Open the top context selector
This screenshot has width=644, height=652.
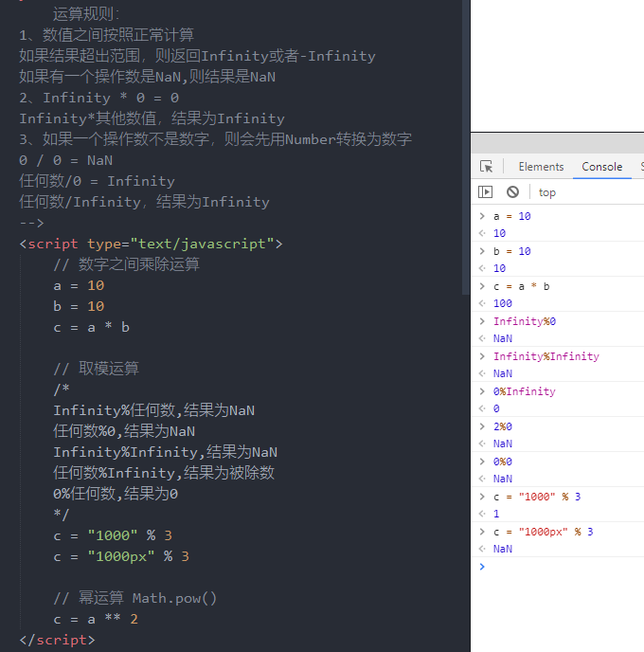coord(546,192)
